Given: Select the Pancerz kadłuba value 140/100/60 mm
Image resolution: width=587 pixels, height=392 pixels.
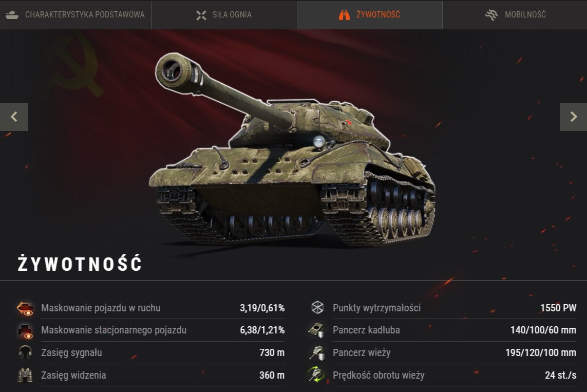Looking at the screenshot, I should pos(543,330).
